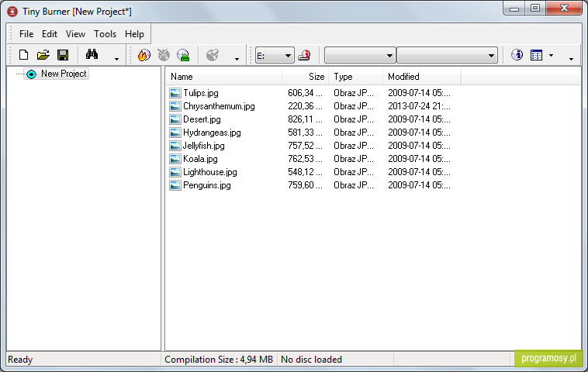Save project using the floppy disk icon
Screen dimensions: 588x372
(x=63, y=55)
